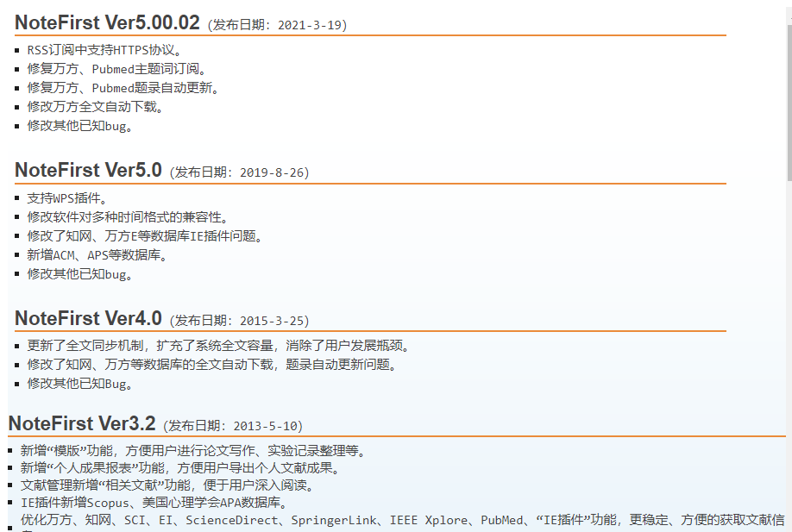This screenshot has width=792, height=532.
Task: Click the release date 2019-8-26
Action: pos(273,172)
